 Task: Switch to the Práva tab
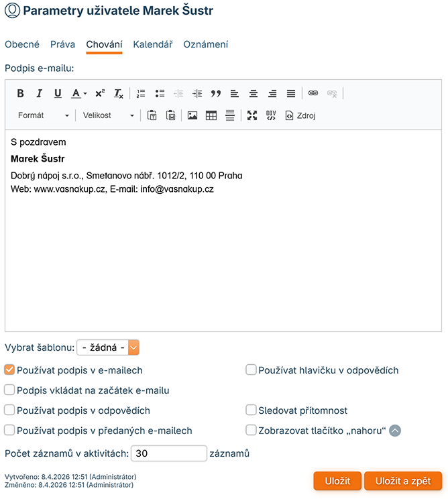coord(62,44)
